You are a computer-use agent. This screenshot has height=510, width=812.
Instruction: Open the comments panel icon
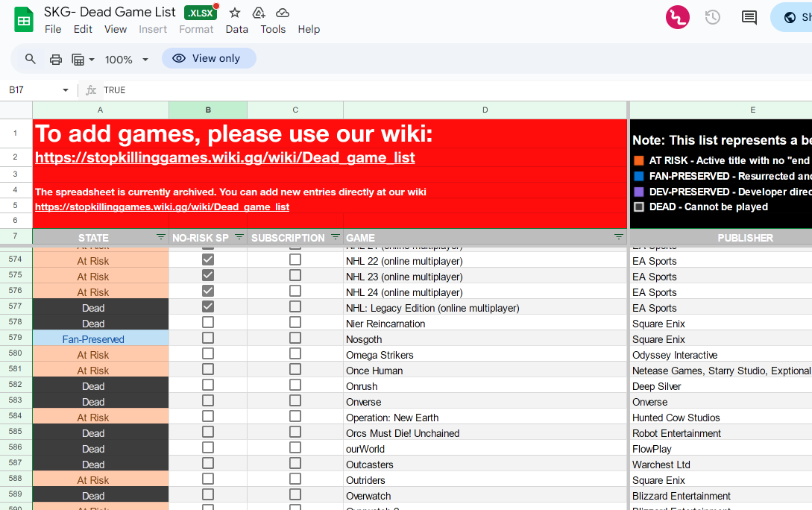click(x=749, y=18)
